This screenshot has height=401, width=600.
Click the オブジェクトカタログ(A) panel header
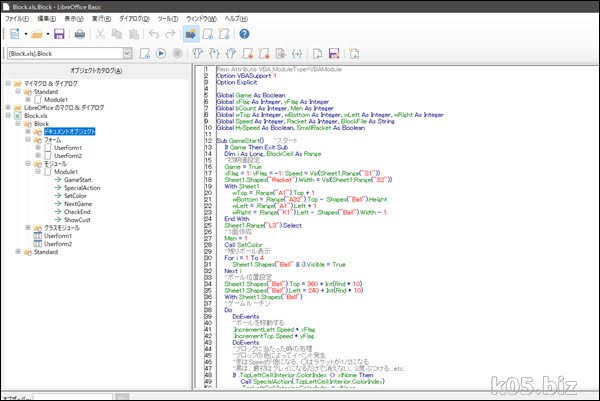(x=96, y=70)
